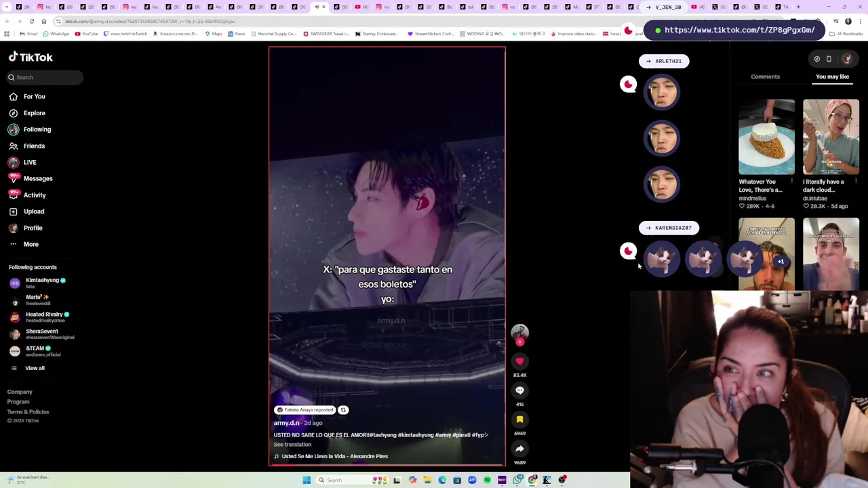Screen dimensions: 868x488
Task: Open the Windows Start menu
Action: 307,480
